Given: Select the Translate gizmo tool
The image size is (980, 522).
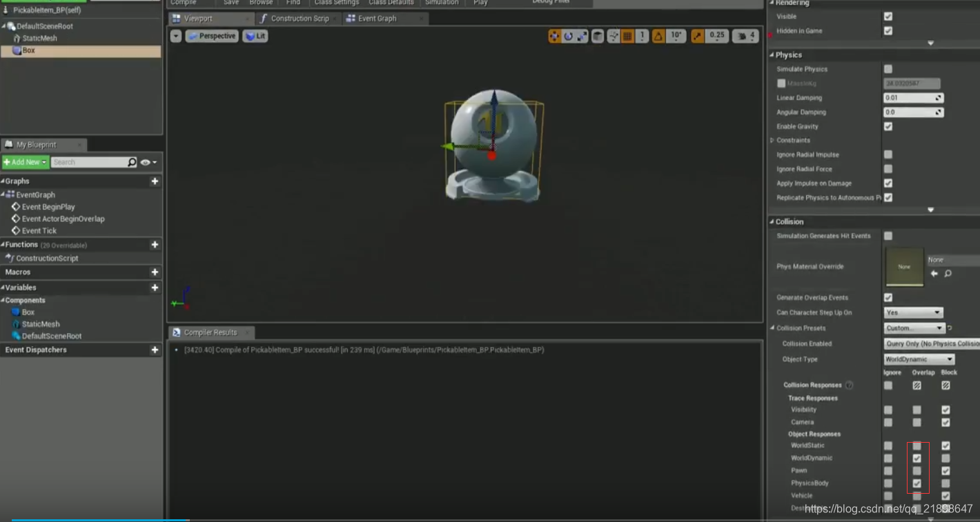Looking at the screenshot, I should coord(554,35).
